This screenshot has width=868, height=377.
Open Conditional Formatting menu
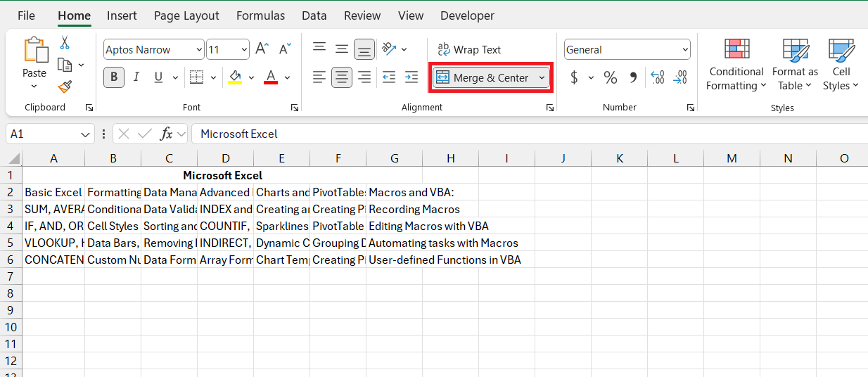pos(736,65)
